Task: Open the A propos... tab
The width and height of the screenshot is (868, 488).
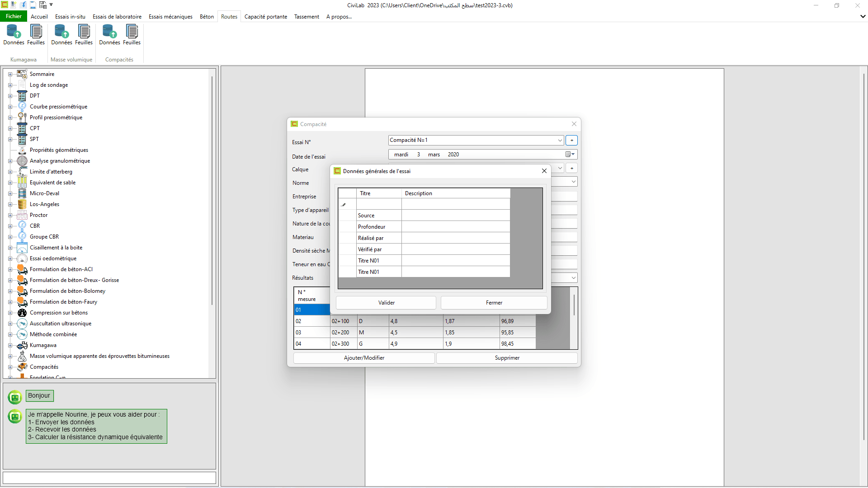Action: tap(339, 17)
